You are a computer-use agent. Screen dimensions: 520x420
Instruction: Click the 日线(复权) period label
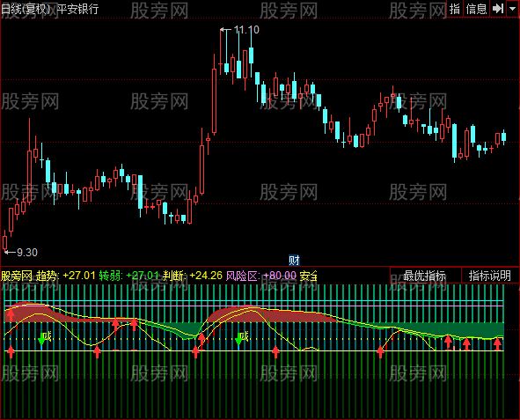click(26, 9)
